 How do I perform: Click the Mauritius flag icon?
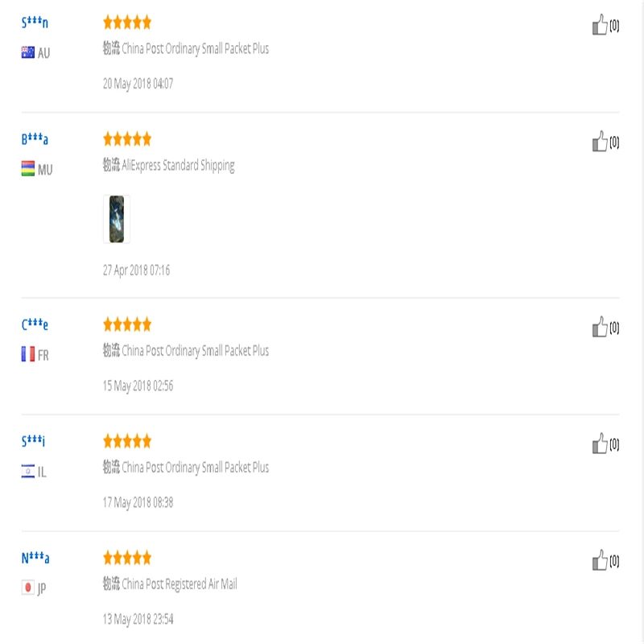(x=28, y=169)
